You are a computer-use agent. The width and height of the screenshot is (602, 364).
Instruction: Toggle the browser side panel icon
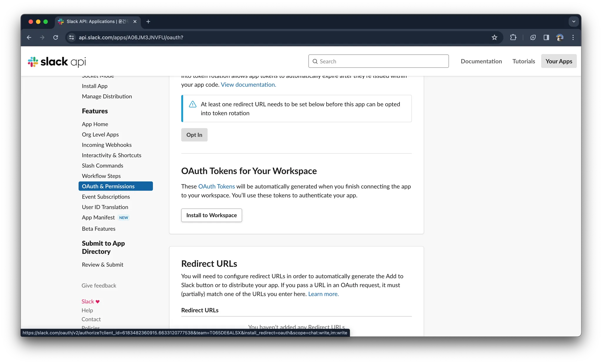click(546, 38)
